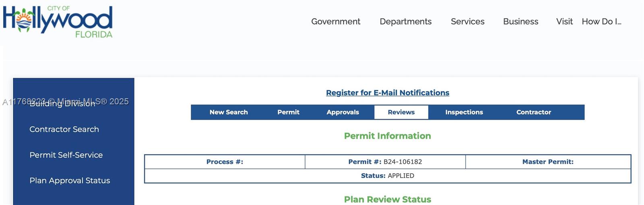Select the New Search tab
This screenshot has width=644, height=205.
tap(229, 112)
